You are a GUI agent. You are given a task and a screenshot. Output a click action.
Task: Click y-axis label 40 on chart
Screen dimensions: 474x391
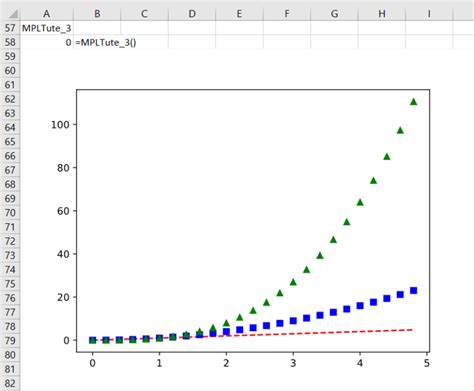point(63,254)
